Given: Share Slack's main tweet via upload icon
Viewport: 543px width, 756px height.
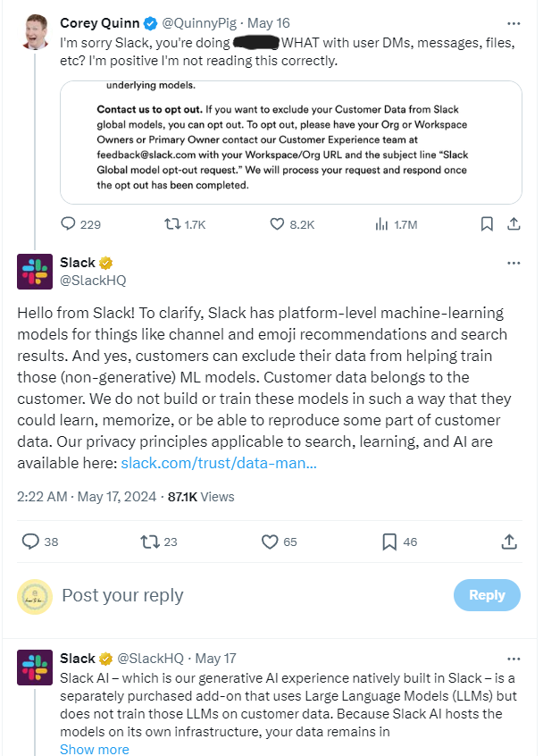Looking at the screenshot, I should coord(509,542).
